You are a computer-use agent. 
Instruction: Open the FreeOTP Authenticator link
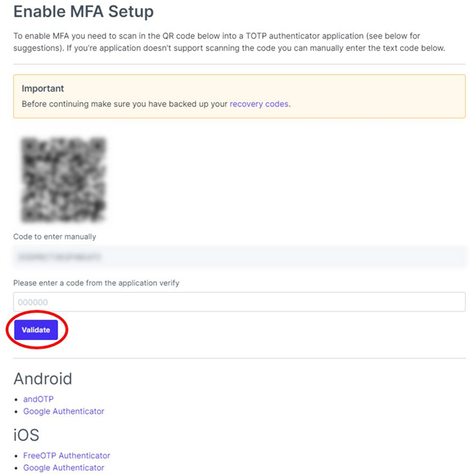point(67,455)
